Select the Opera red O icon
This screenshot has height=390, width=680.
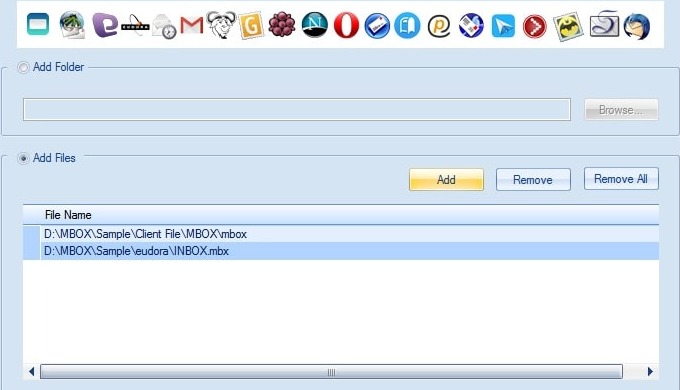tap(347, 25)
